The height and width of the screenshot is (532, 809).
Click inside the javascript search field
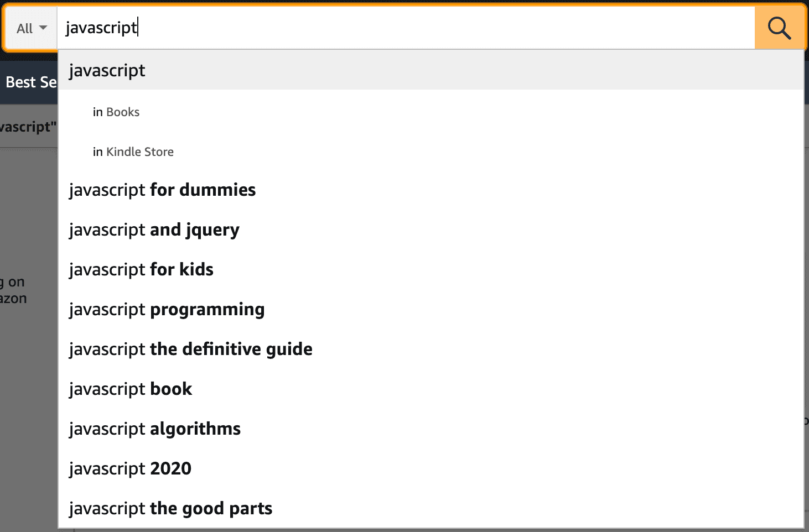click(x=406, y=28)
